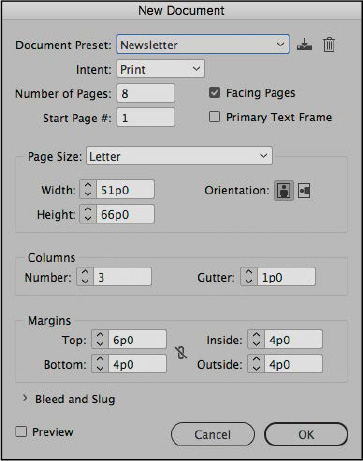Viewport: 363px width, 461px height.
Task: Adjust Inside margin stepper arrows
Action: coord(256,339)
